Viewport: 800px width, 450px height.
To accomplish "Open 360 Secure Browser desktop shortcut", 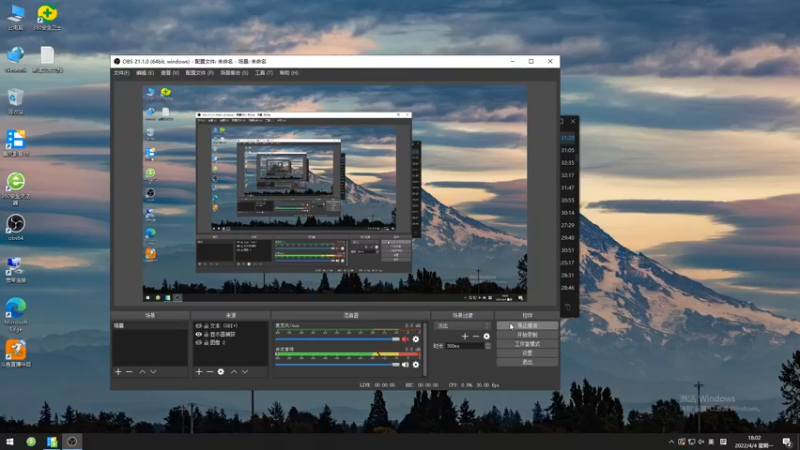I will pyautogui.click(x=16, y=188).
